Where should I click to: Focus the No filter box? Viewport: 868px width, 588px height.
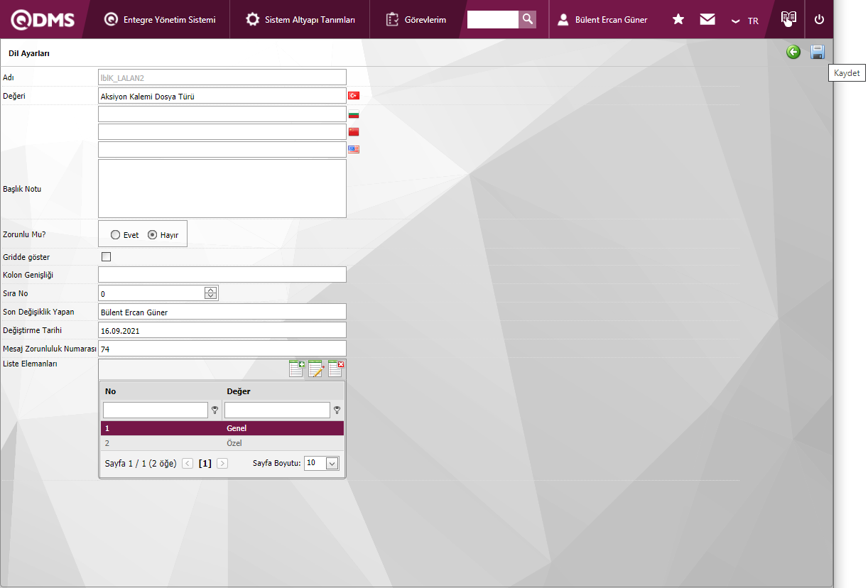[156, 410]
